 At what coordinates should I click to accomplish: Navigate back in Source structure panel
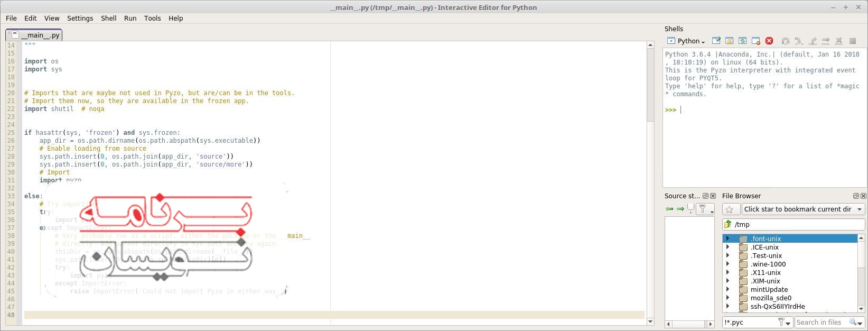tap(669, 209)
